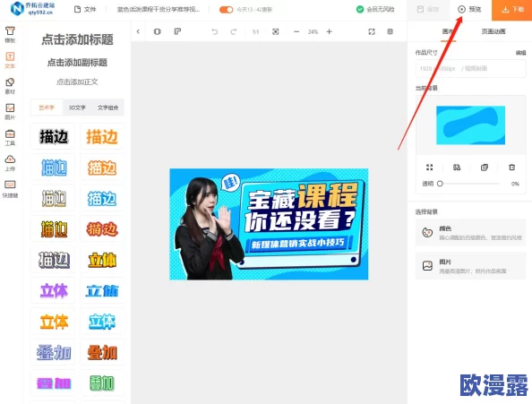Zoom in with the plus button
Image resolution: width=532 pixels, height=404 pixels.
(x=329, y=31)
